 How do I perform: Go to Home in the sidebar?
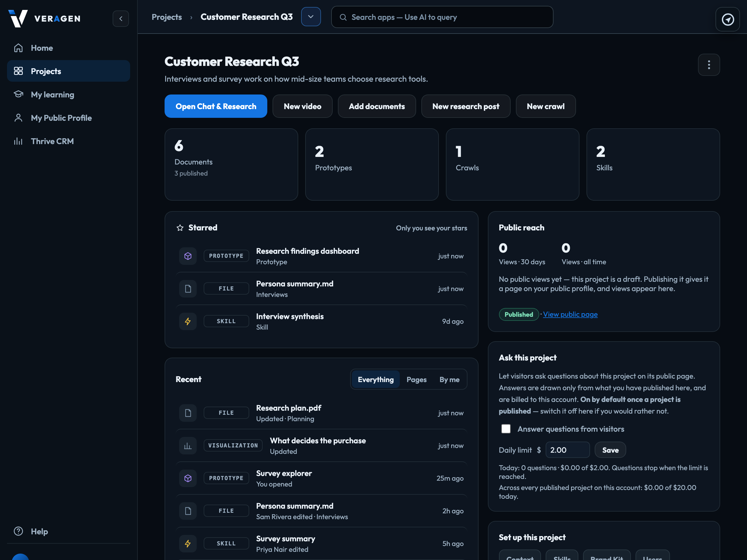[x=69, y=48]
